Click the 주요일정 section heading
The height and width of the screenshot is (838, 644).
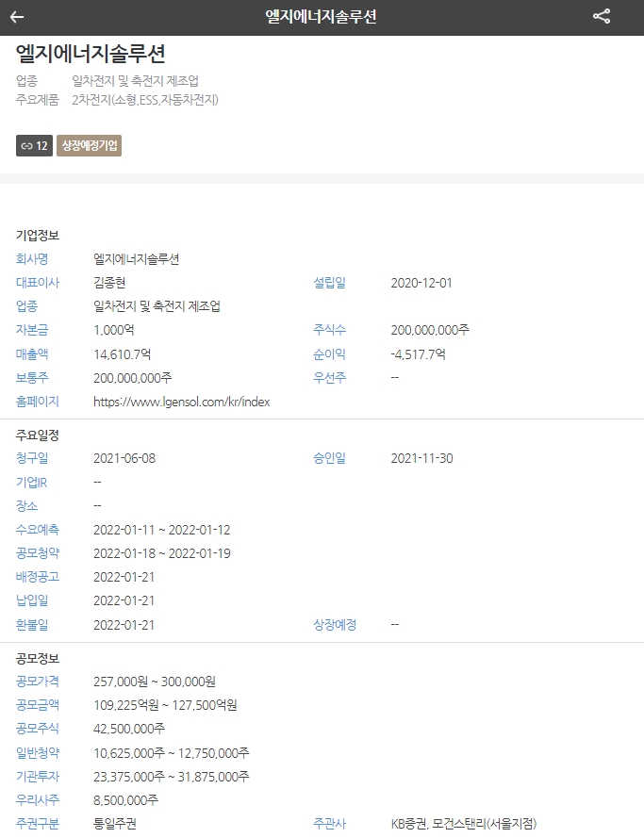pos(38,435)
